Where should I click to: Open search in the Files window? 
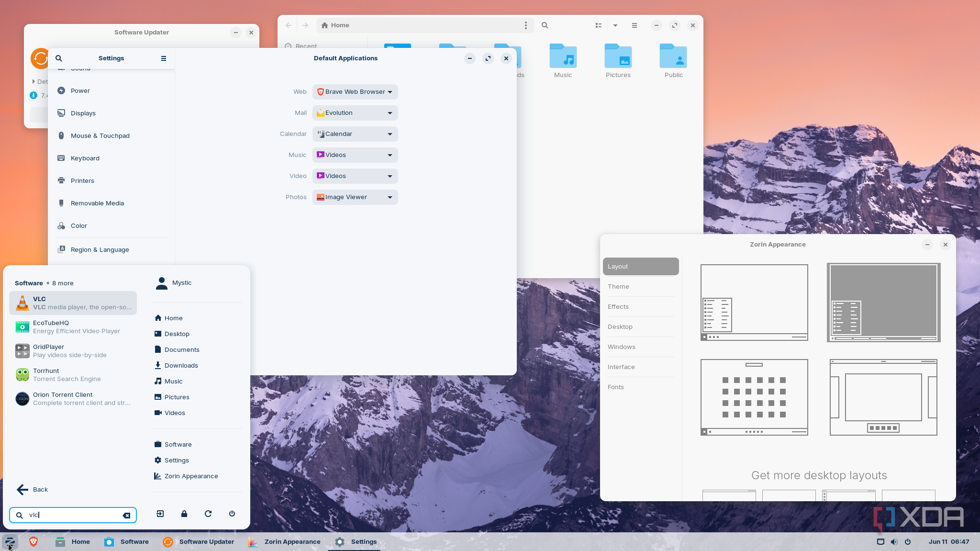click(545, 25)
